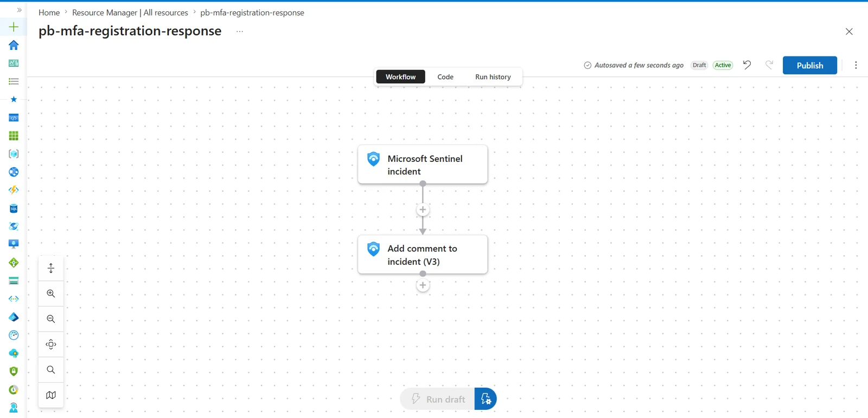Screen dimensions: 868x418
Task: Click the Publish button
Action: pyautogui.click(x=809, y=65)
